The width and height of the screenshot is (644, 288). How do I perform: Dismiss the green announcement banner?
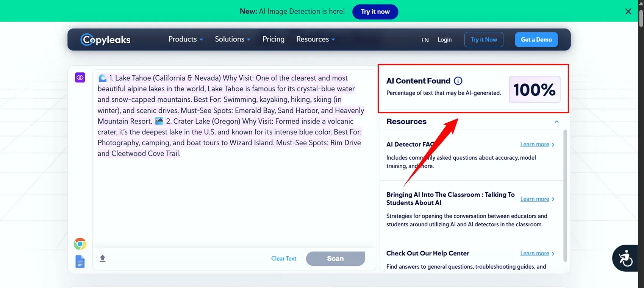pos(628,11)
